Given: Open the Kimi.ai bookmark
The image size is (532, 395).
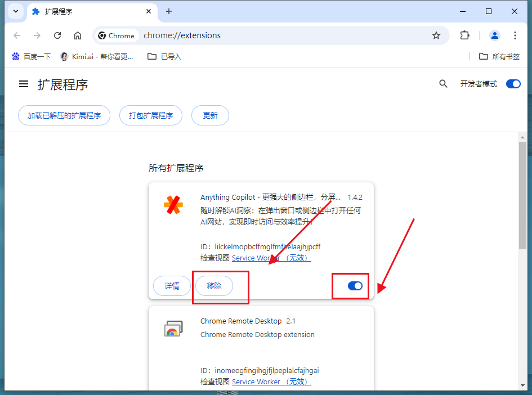Looking at the screenshot, I should (97, 57).
